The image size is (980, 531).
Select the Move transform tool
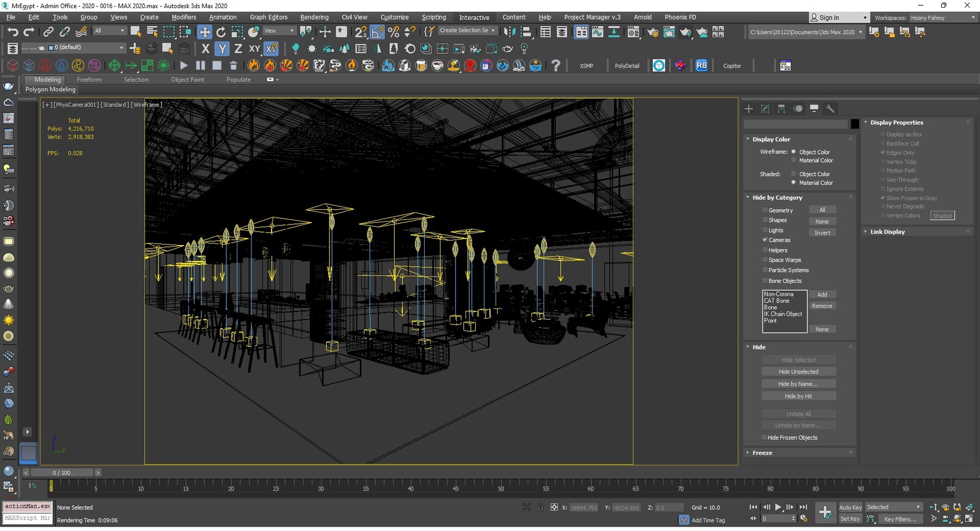(x=204, y=32)
